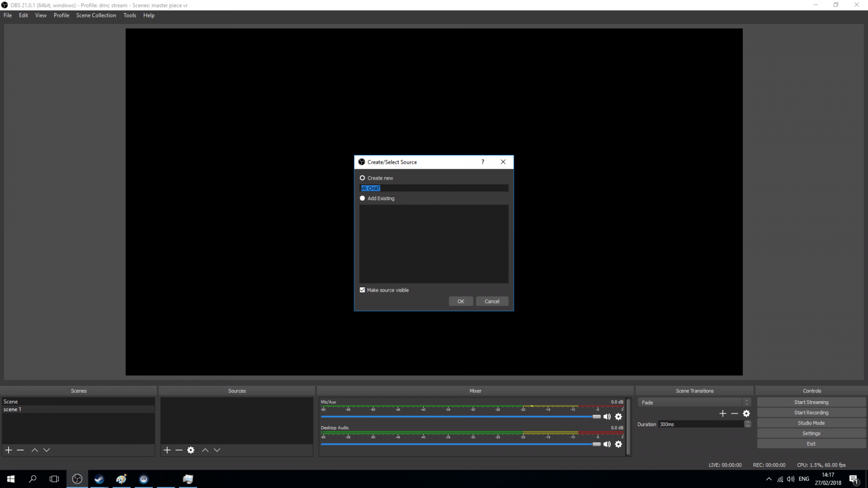This screenshot has height=488, width=868.
Task: Move the scene down in the Scenes list
Action: pos(47,450)
